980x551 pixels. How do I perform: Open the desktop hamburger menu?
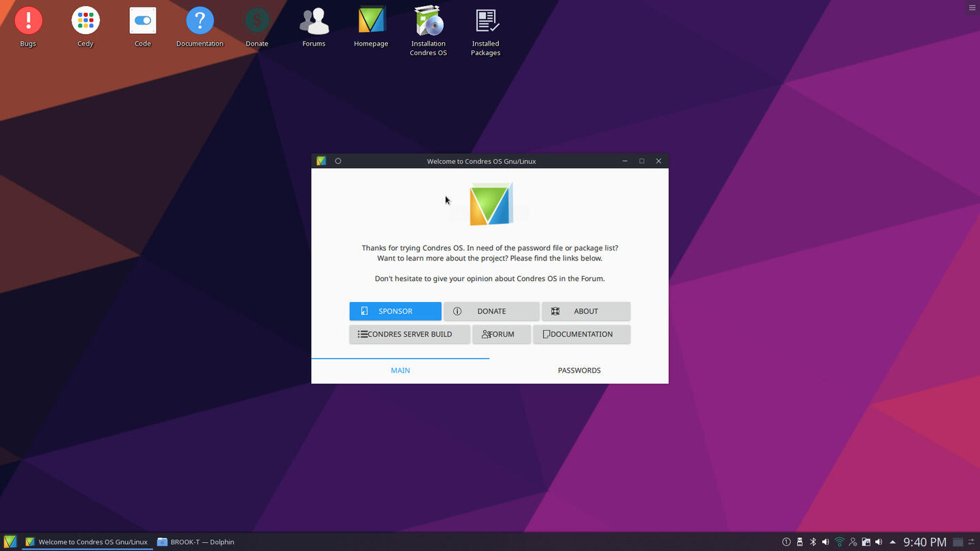click(972, 7)
